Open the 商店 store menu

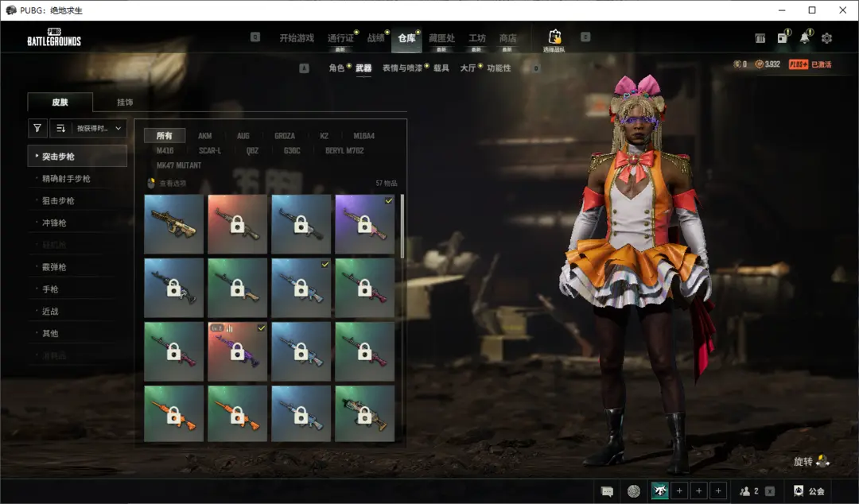pyautogui.click(x=507, y=38)
